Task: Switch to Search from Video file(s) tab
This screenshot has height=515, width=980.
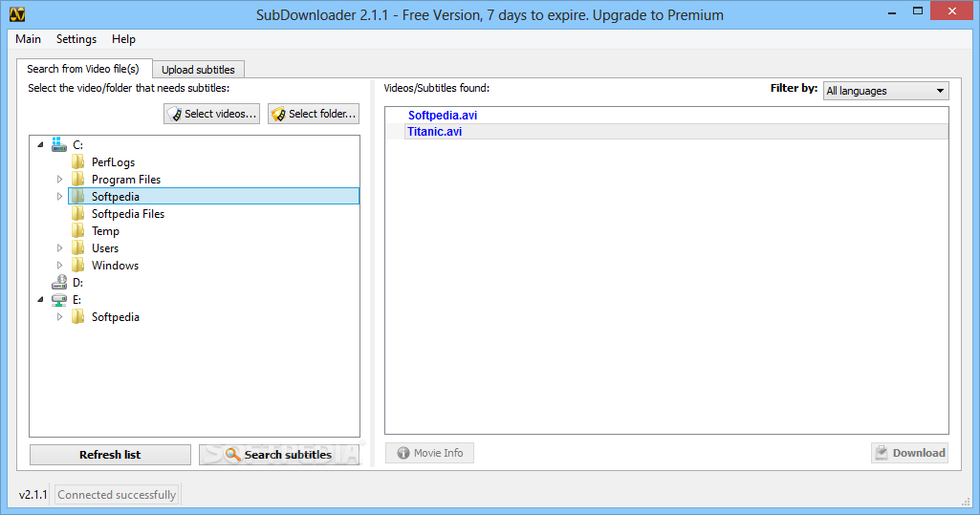Action: (x=83, y=69)
